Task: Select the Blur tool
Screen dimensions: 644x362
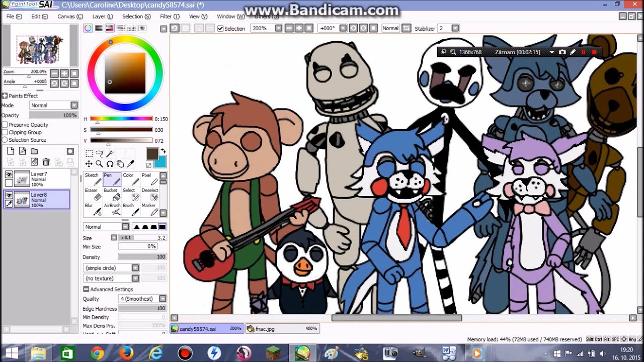Action: (x=93, y=209)
